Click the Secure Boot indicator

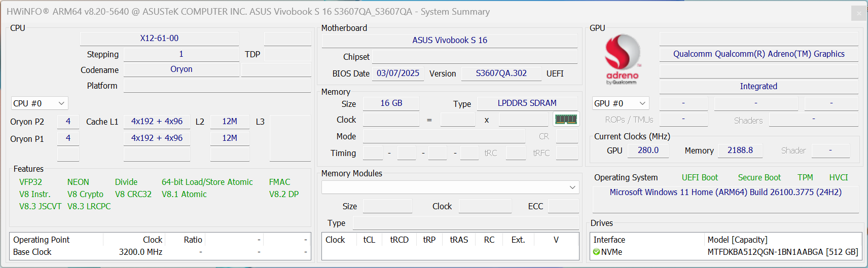click(759, 177)
